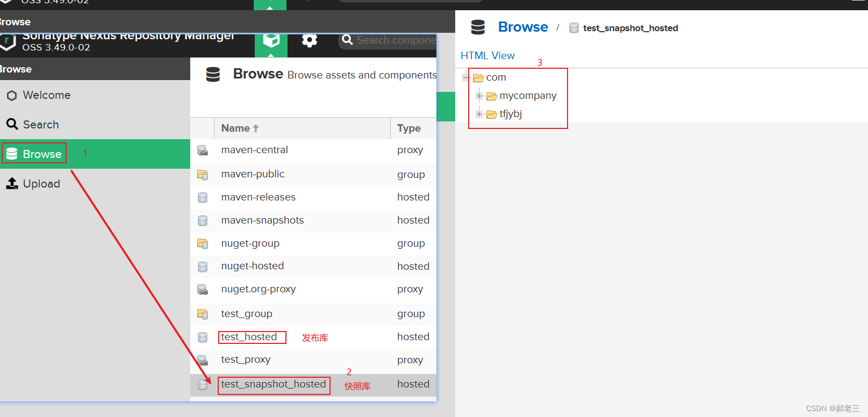Expand the mycompany folder node
The height and width of the screenshot is (417, 868).
479,96
